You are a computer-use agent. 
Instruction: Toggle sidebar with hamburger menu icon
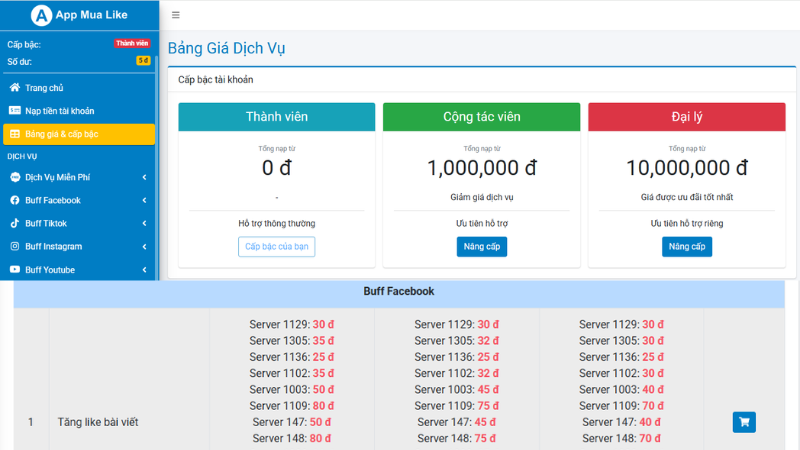pos(176,15)
